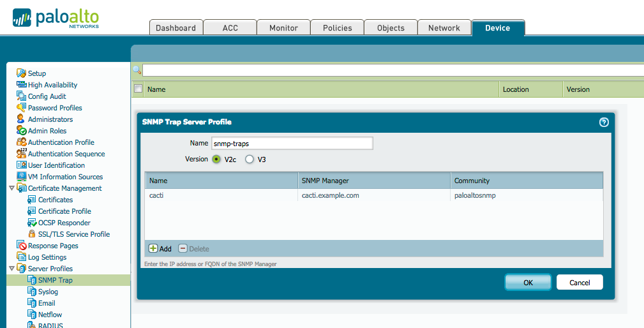This screenshot has height=328, width=644.
Task: Click OK to save the profile
Action: tap(528, 282)
